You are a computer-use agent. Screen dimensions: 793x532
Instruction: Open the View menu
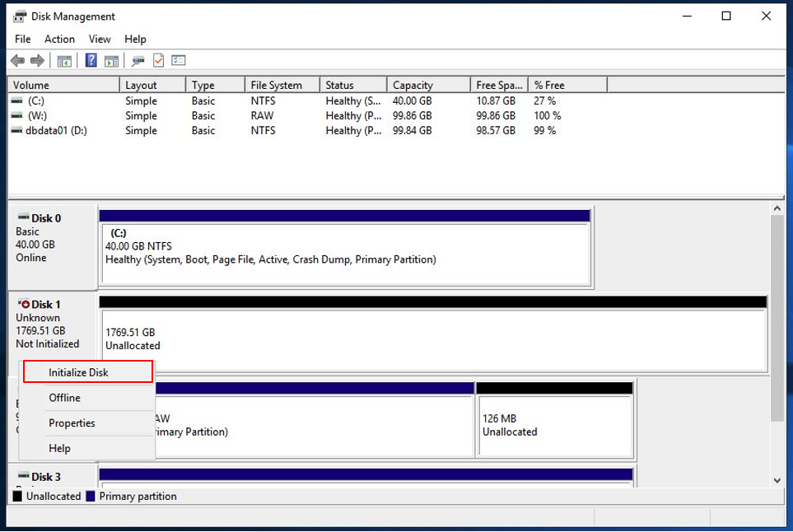coord(100,40)
